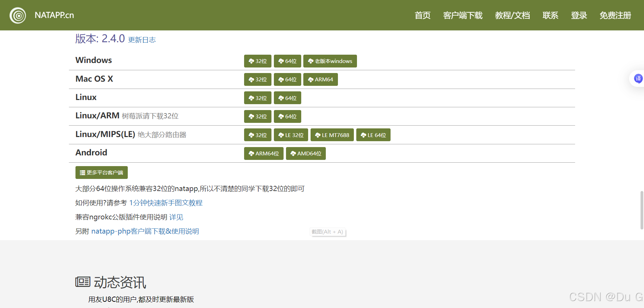
Task: Click the floating translate icon
Action: click(x=638, y=79)
